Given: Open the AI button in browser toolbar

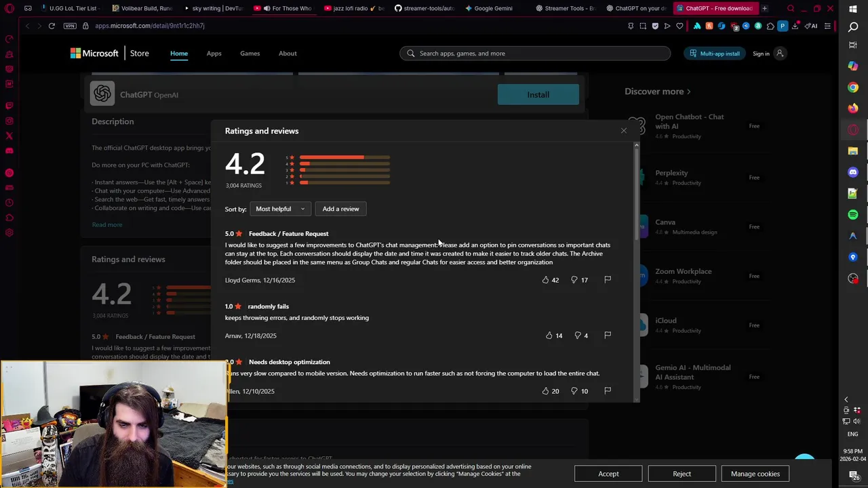Looking at the screenshot, I should 811,26.
